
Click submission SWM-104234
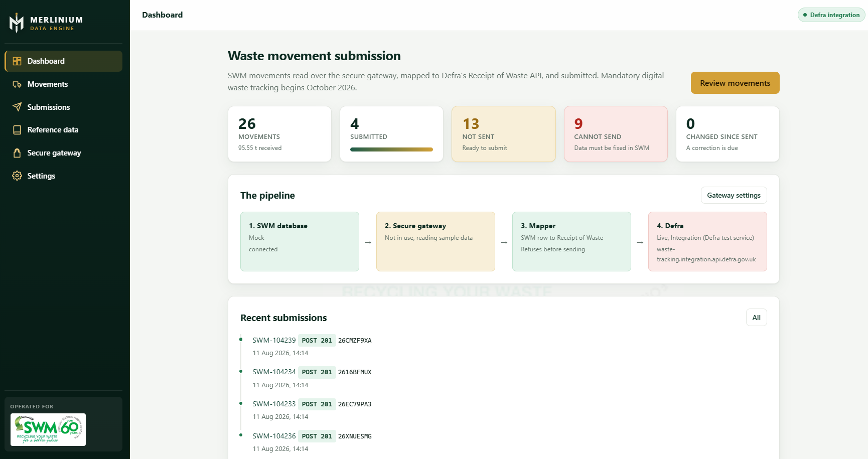click(274, 372)
